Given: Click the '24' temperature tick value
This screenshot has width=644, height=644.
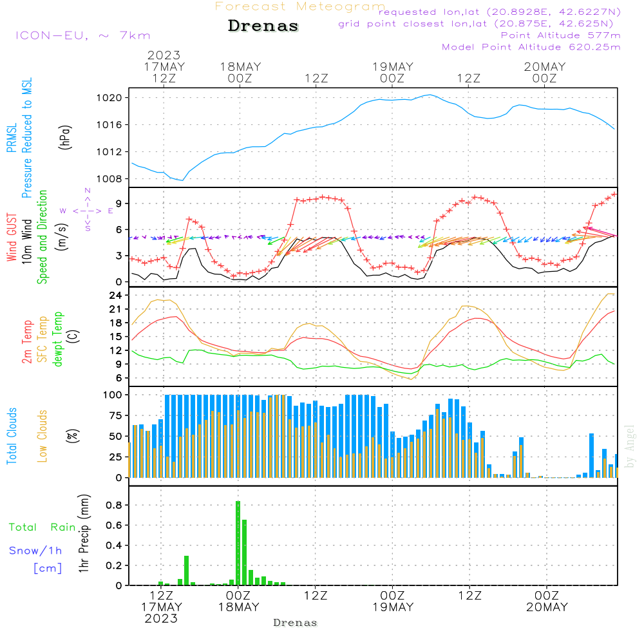Looking at the screenshot, I should [x=116, y=296].
